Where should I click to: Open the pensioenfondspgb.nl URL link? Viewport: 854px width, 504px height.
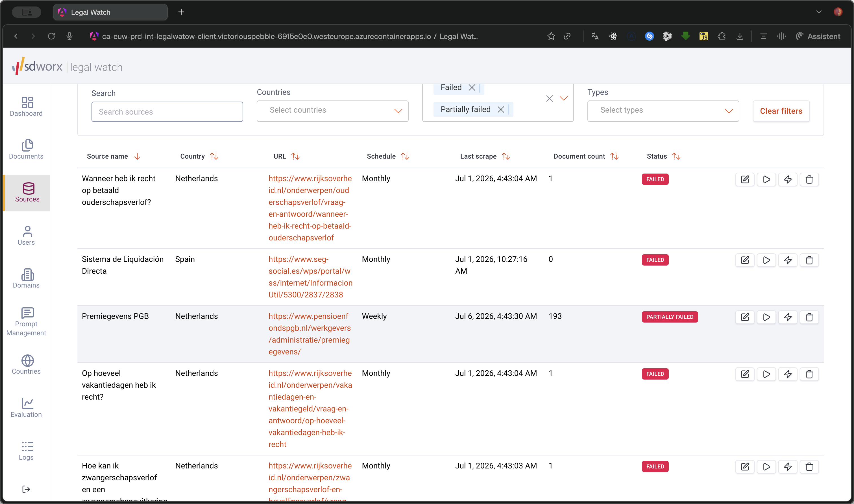(x=309, y=334)
